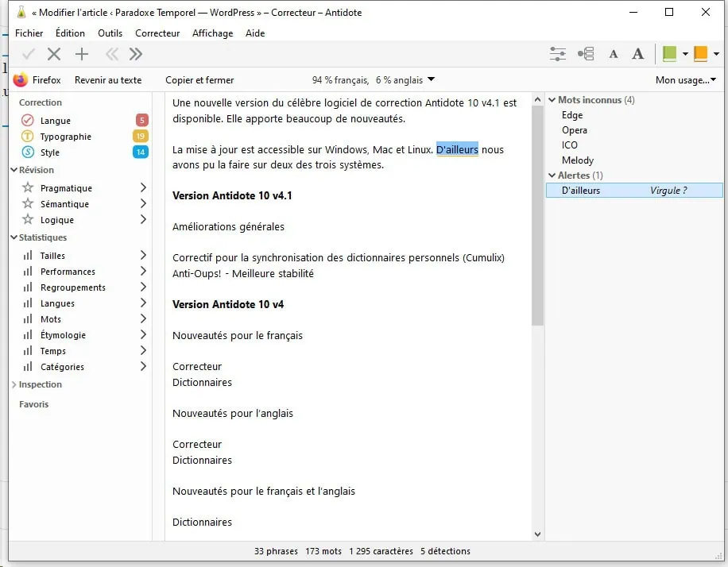This screenshot has width=728, height=567.
Task: Open the Mon usage dropdown
Action: pos(685,79)
